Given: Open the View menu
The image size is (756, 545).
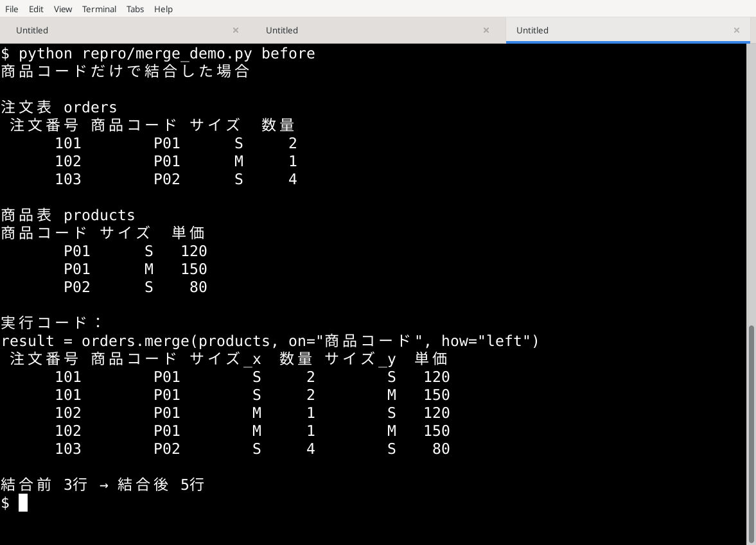Looking at the screenshot, I should pos(63,9).
